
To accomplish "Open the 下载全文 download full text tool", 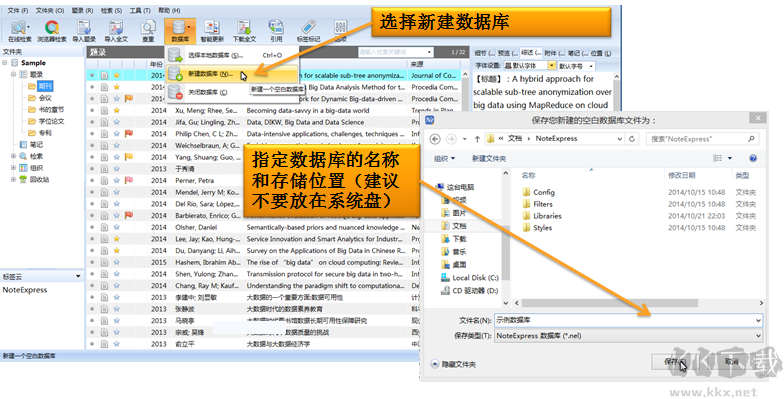I will 244,30.
